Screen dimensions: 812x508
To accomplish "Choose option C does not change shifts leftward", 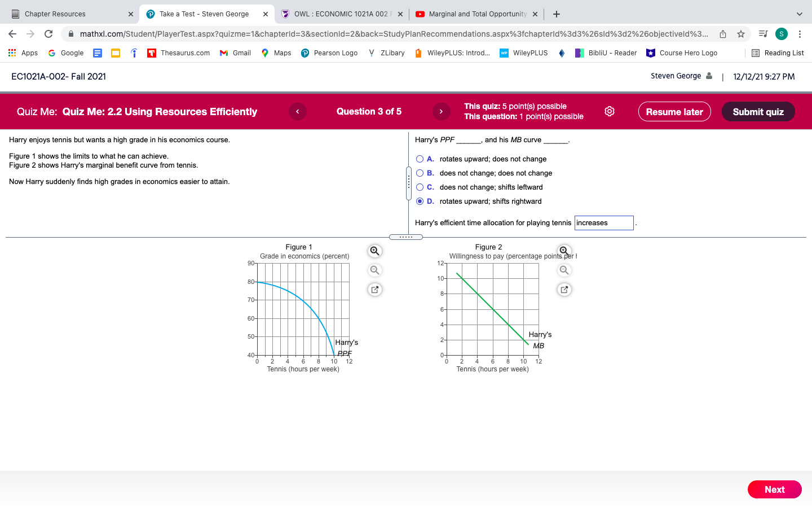I will [420, 187].
